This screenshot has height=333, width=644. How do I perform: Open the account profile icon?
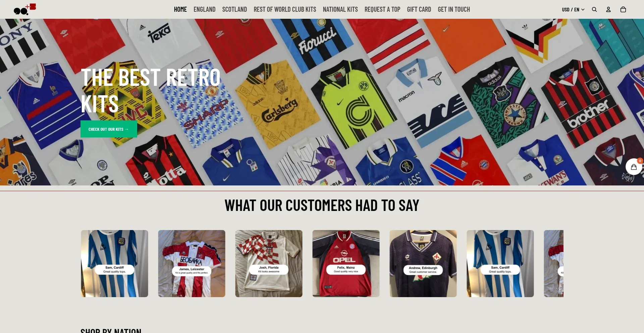[608, 9]
